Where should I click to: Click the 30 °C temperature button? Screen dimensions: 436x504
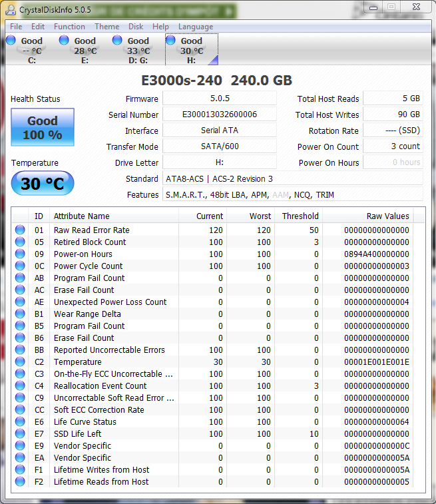43,184
